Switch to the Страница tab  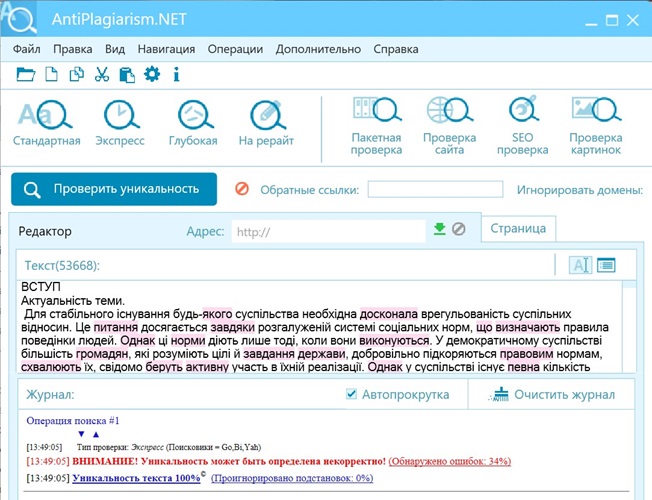(518, 228)
